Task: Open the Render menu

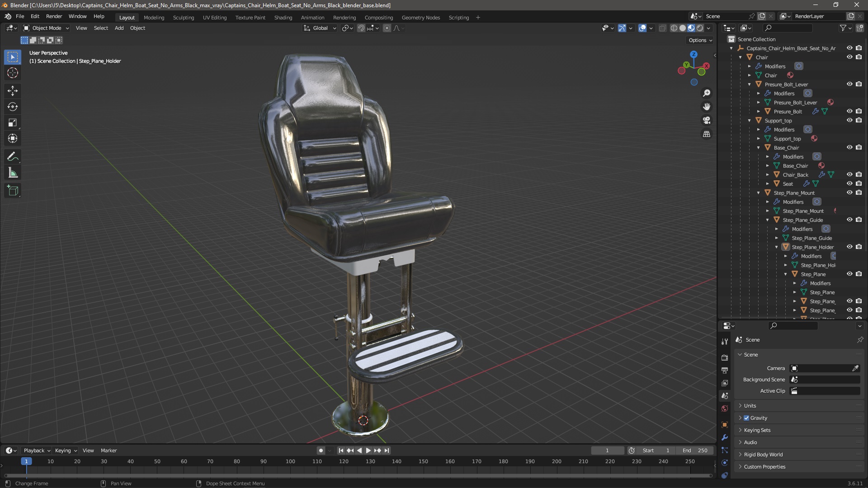Action: (54, 16)
